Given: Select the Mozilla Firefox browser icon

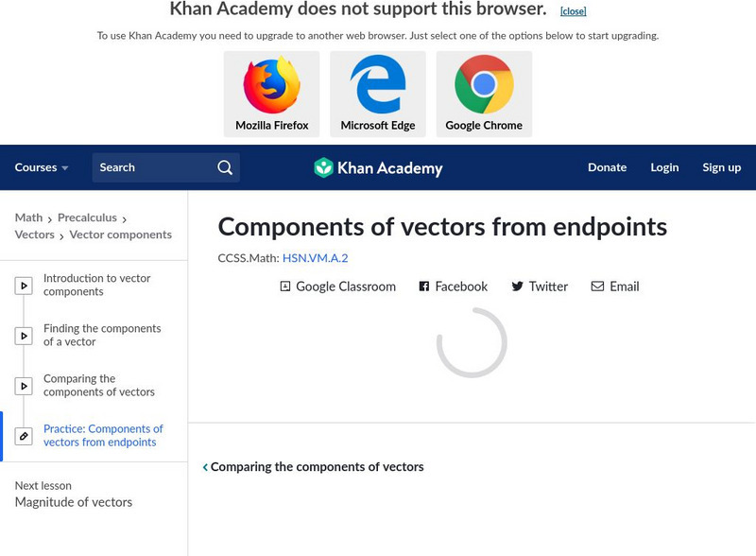Looking at the screenshot, I should (271, 85).
